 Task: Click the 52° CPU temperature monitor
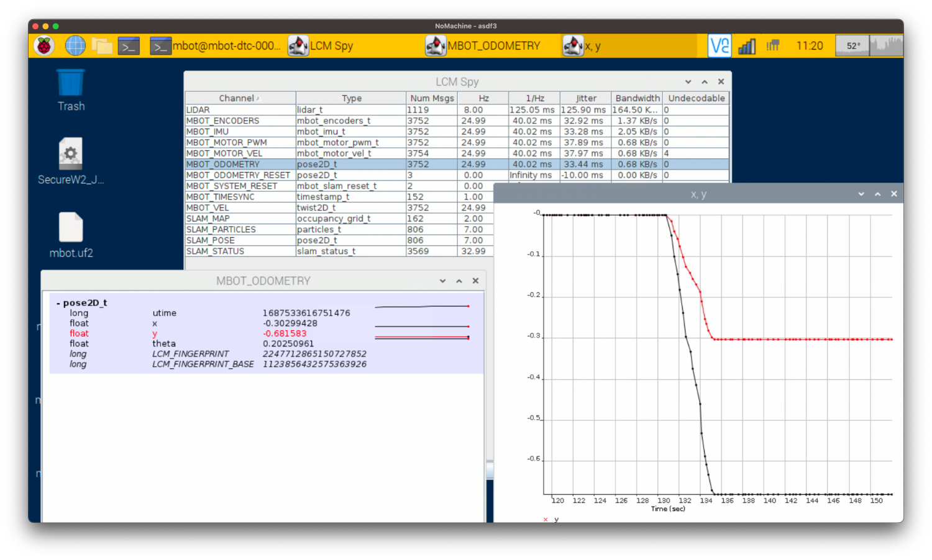coord(853,46)
